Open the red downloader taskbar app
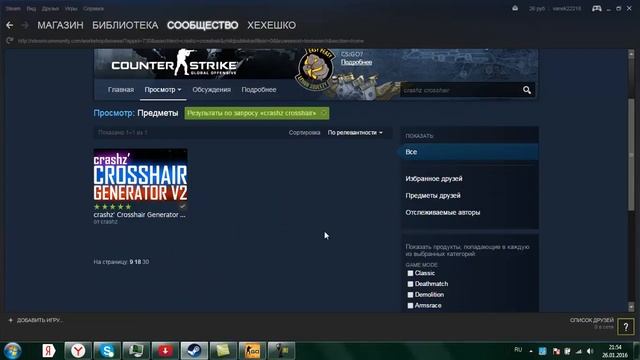The height and width of the screenshot is (360, 640). (165, 351)
